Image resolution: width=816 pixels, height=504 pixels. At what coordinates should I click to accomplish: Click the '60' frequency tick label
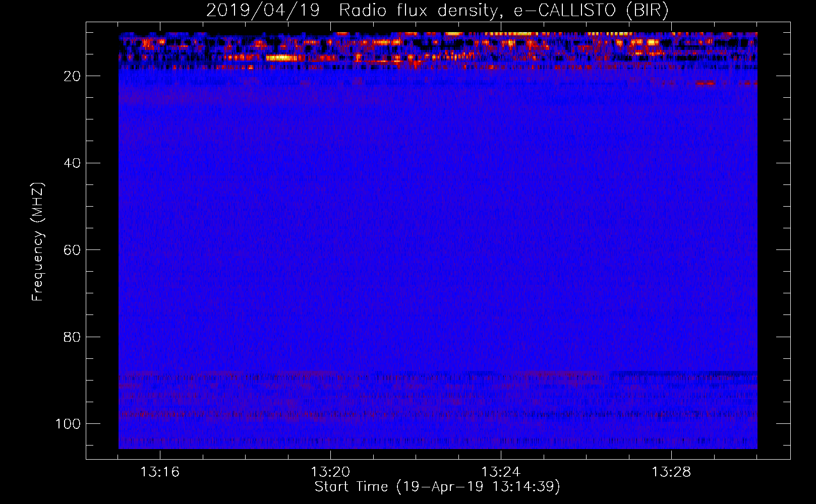[72, 250]
